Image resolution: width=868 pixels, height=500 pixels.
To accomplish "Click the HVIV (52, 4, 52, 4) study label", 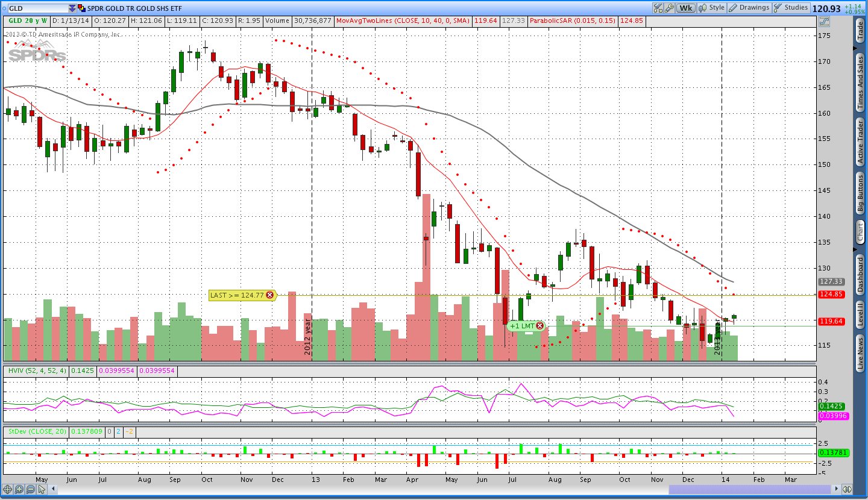I will coord(37,370).
